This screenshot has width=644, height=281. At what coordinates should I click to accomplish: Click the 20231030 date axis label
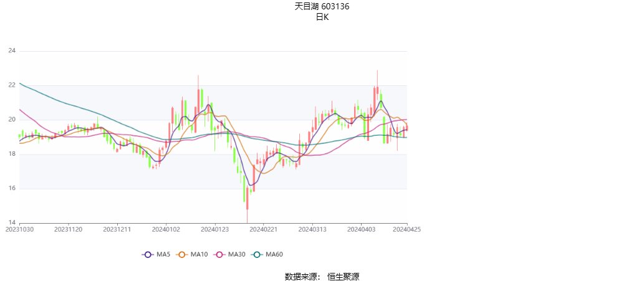pyautogui.click(x=20, y=230)
